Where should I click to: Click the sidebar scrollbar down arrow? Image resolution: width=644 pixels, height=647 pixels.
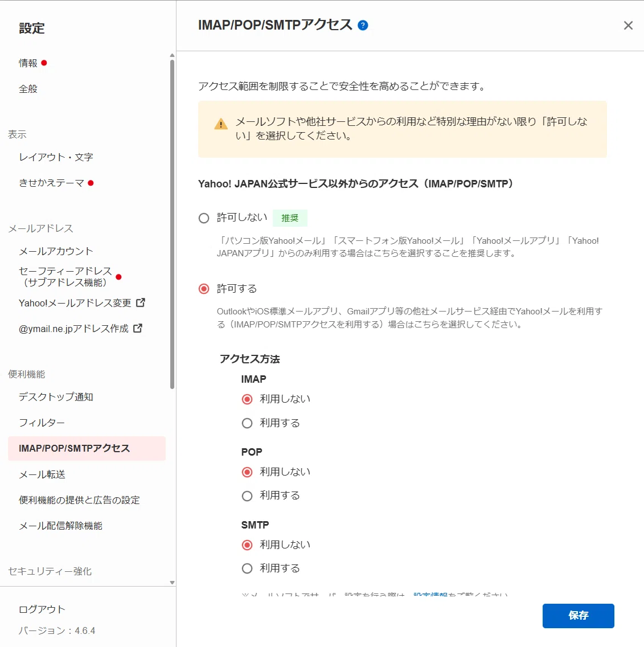tap(172, 583)
